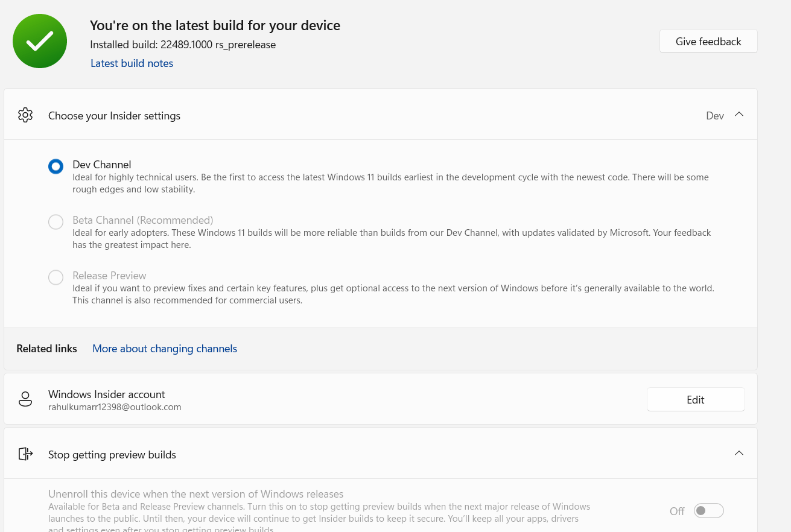Click the Related links label

46,349
